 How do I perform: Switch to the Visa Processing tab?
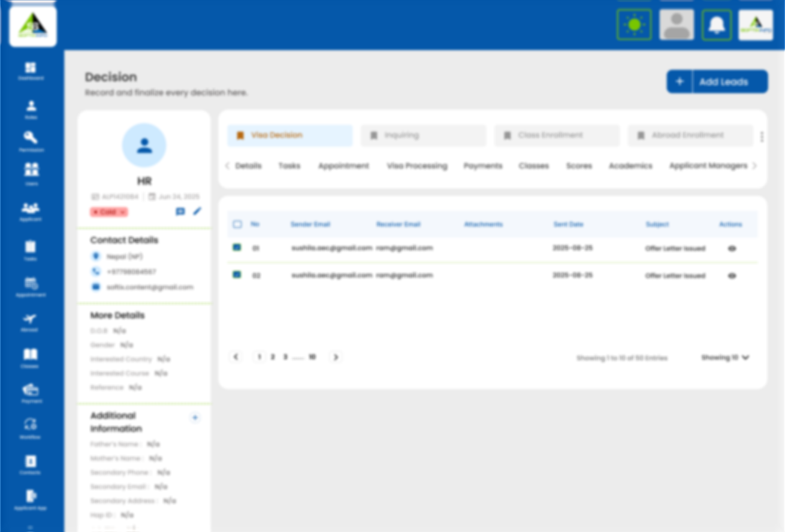417,166
